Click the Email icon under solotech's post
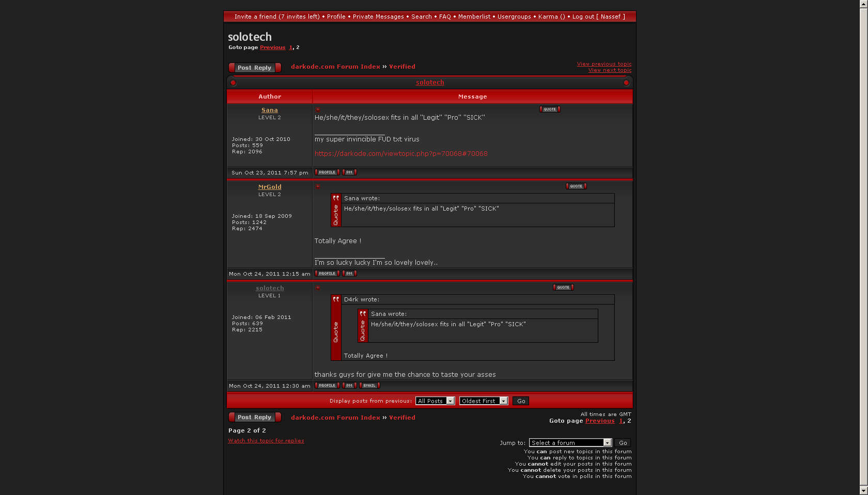Image resolution: width=868 pixels, height=495 pixels. pos(369,386)
